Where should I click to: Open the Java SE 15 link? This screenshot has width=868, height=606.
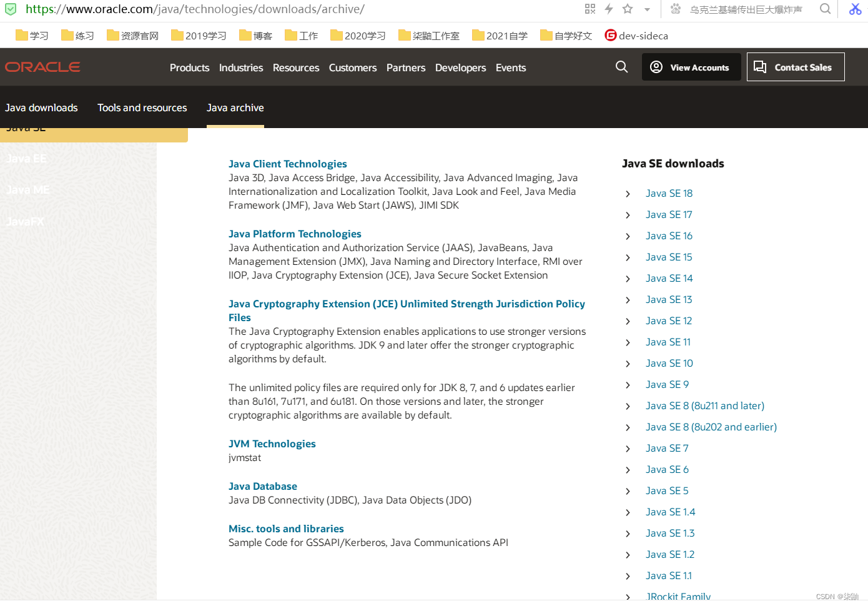(x=669, y=257)
